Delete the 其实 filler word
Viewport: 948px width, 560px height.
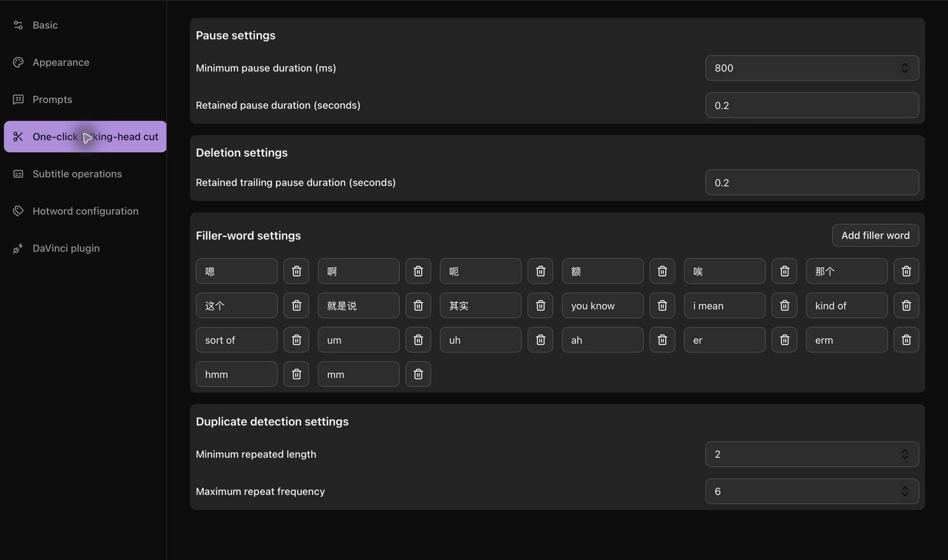tap(540, 305)
